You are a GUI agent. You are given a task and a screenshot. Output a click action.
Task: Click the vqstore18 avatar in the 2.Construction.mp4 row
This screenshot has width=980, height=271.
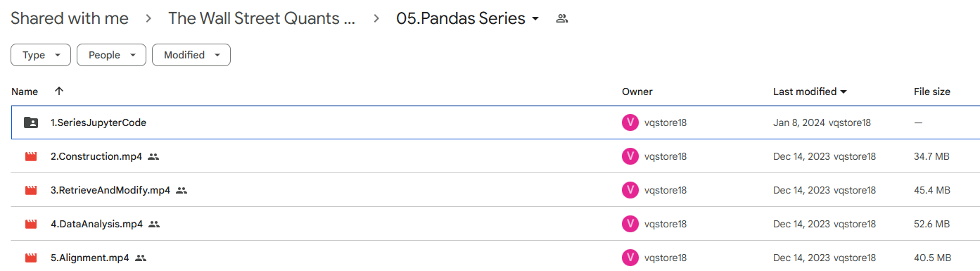tap(630, 156)
